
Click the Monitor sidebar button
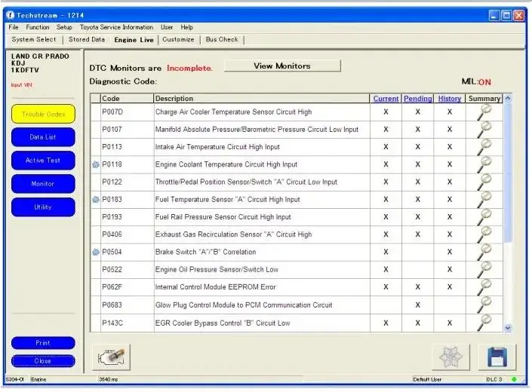[x=43, y=184]
